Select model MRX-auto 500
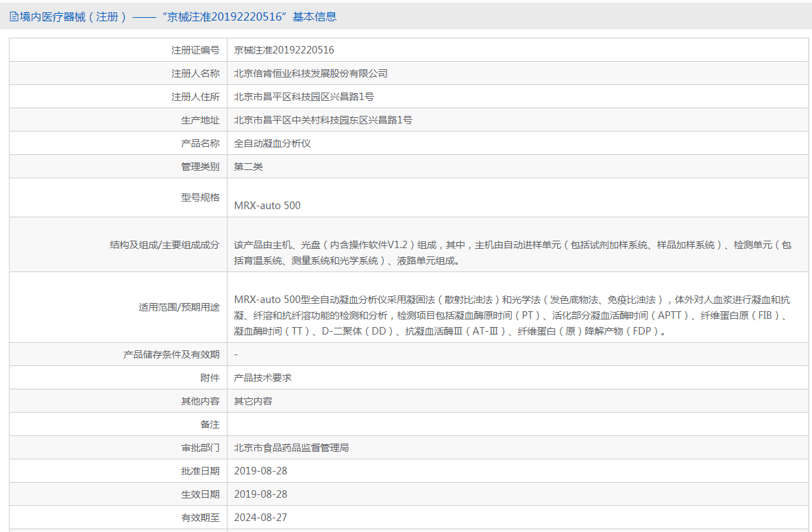Image resolution: width=812 pixels, height=532 pixels. [267, 206]
